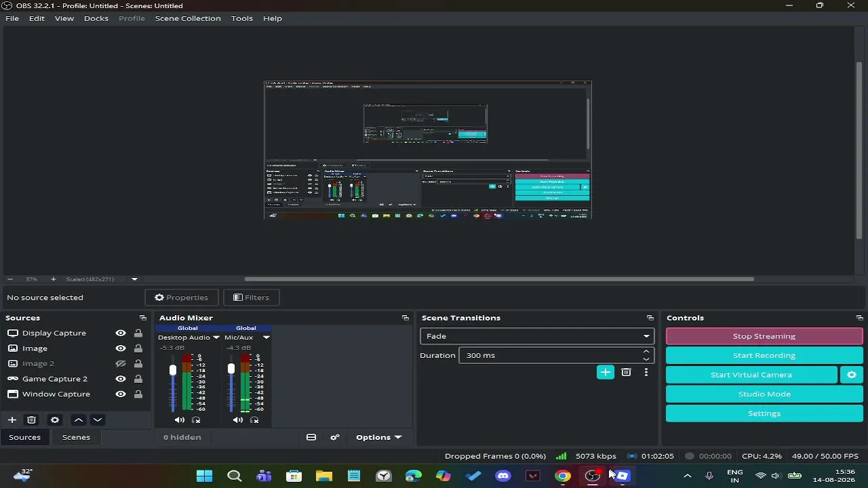
Task: Expand the Desktop Audio dropdown
Action: tap(216, 338)
